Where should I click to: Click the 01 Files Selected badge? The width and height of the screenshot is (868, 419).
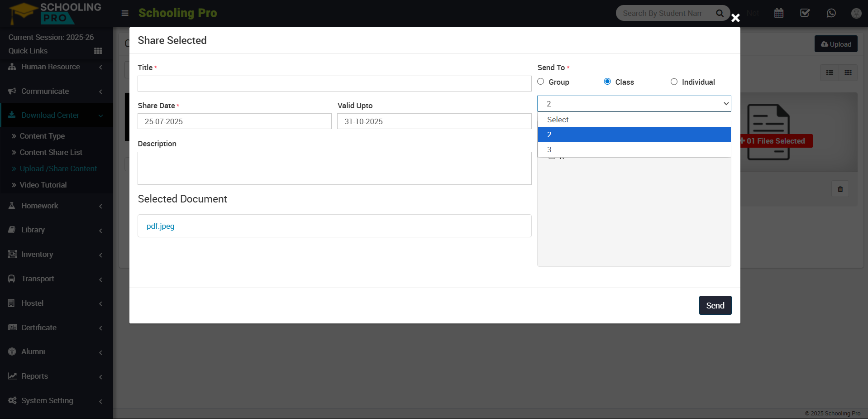coord(776,141)
